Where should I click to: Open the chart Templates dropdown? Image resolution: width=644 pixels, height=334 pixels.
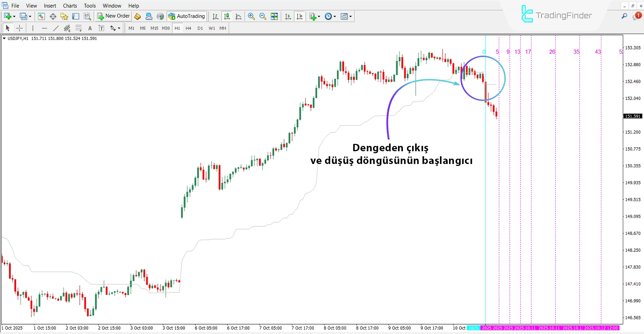tap(346, 16)
